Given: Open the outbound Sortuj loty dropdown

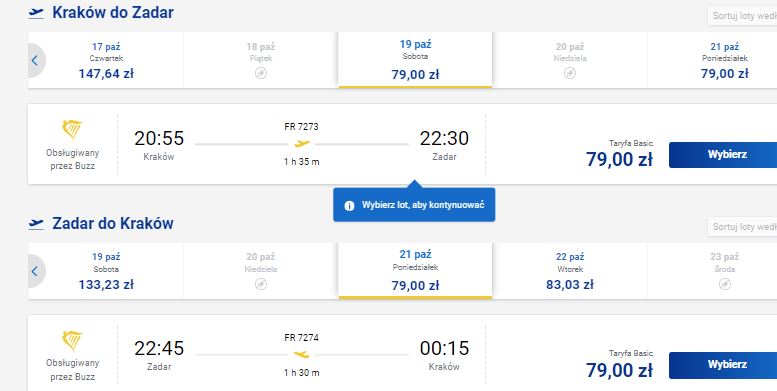Looking at the screenshot, I should (x=742, y=16).
